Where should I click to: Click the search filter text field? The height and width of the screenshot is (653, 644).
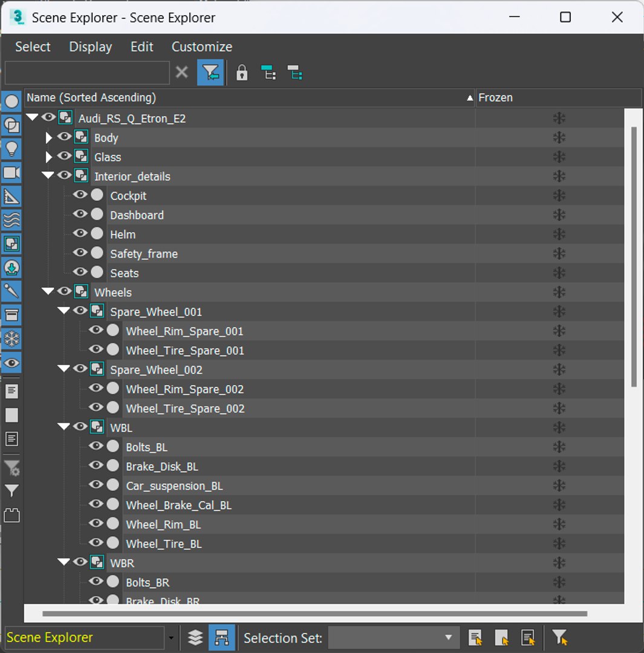(x=87, y=73)
